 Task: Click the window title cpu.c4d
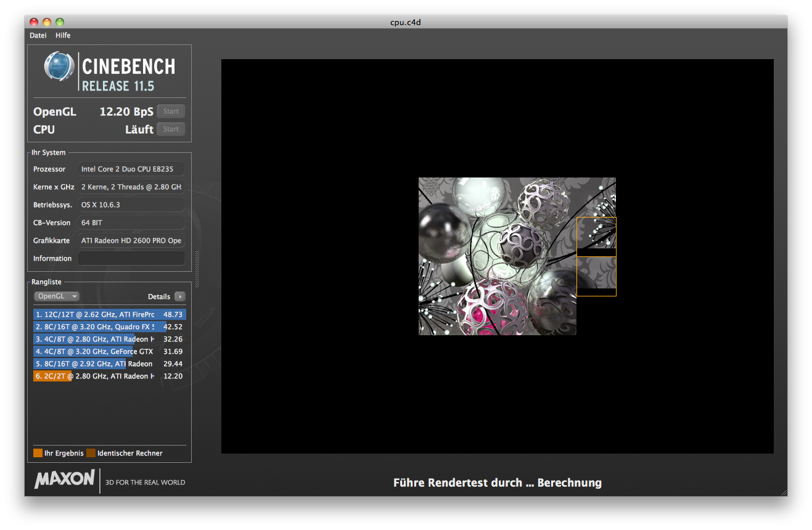(406, 22)
